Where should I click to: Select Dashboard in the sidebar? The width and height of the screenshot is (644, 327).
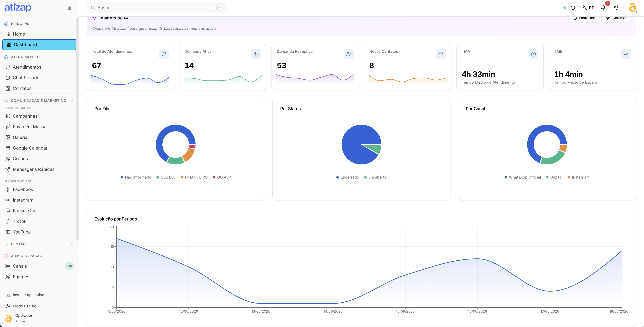pyautogui.click(x=39, y=44)
